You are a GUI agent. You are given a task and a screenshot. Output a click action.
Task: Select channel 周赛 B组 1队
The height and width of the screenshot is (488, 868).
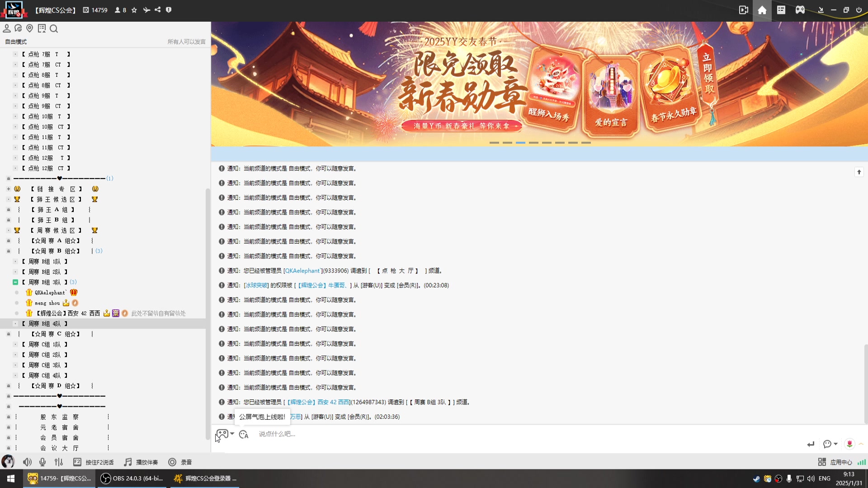coord(45,261)
